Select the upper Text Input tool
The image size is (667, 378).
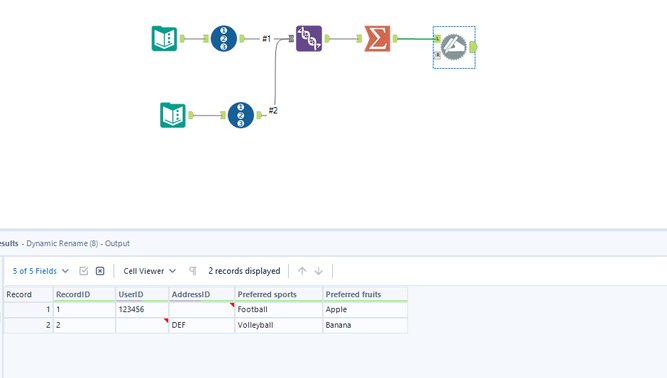pyautogui.click(x=164, y=39)
